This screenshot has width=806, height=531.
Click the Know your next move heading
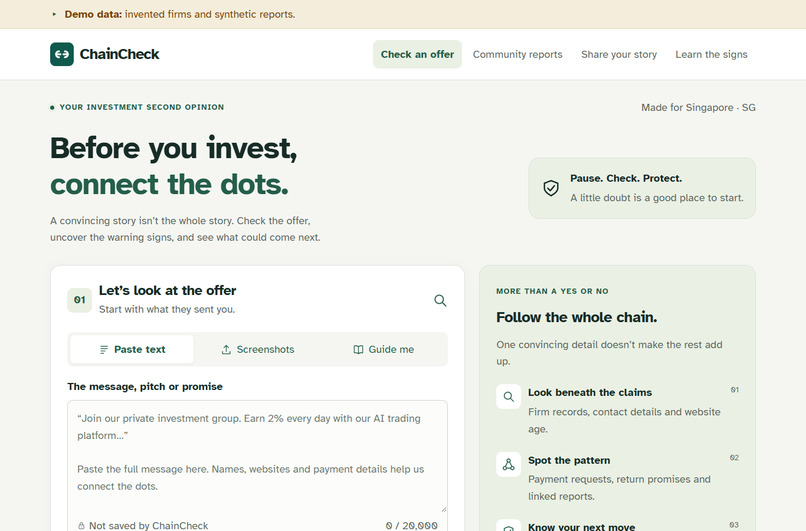tap(581, 527)
